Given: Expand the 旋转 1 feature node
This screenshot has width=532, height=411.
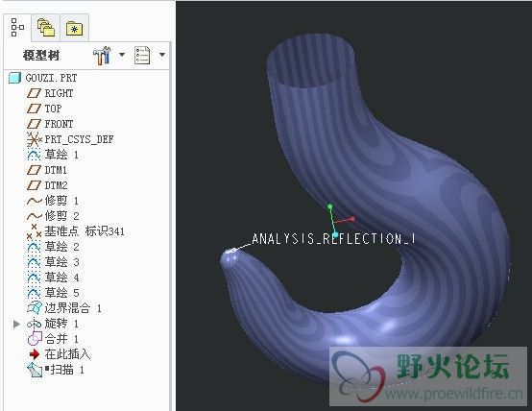Looking at the screenshot, I should (16, 325).
